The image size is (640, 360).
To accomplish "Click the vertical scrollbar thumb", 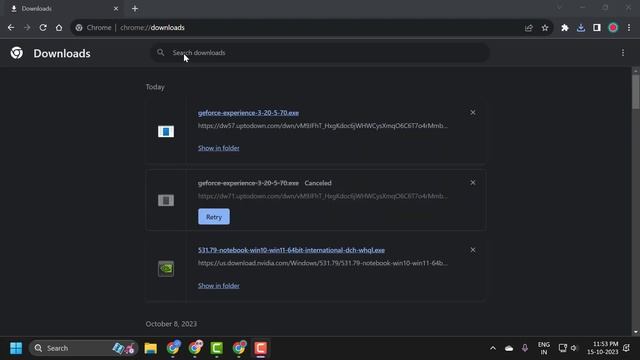I will click(x=636, y=92).
